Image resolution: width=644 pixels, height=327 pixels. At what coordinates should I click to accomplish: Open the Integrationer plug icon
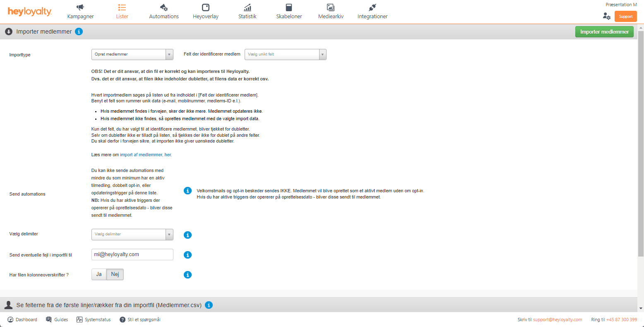[x=372, y=7]
